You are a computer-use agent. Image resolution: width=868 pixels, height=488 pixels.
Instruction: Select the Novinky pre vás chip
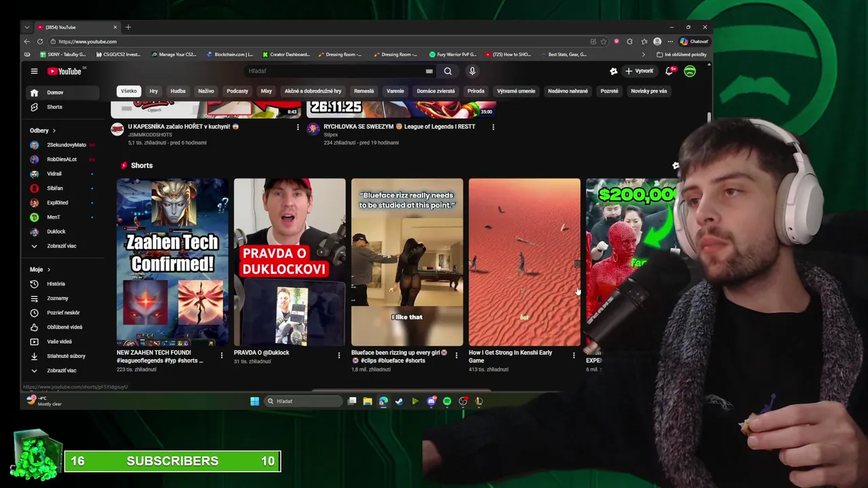click(649, 91)
